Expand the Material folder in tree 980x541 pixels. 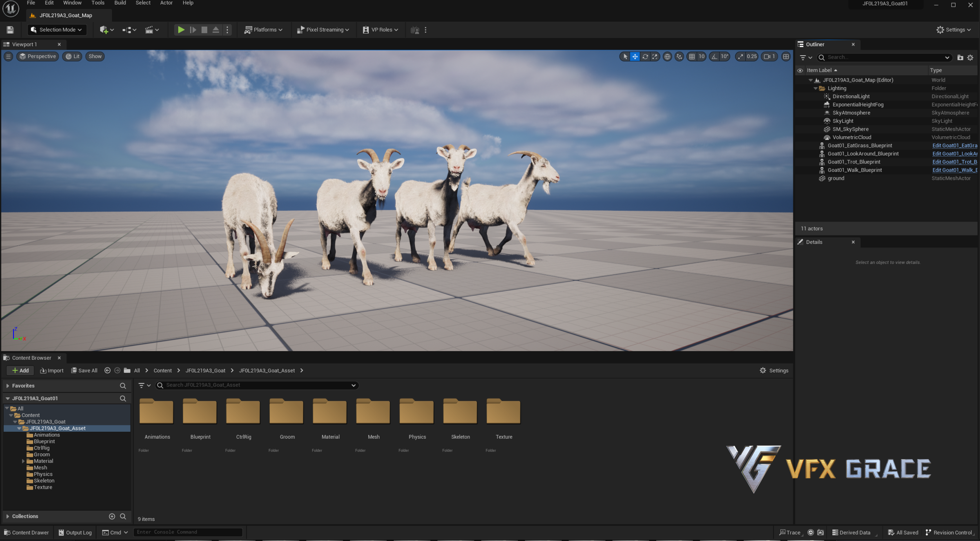point(23,461)
